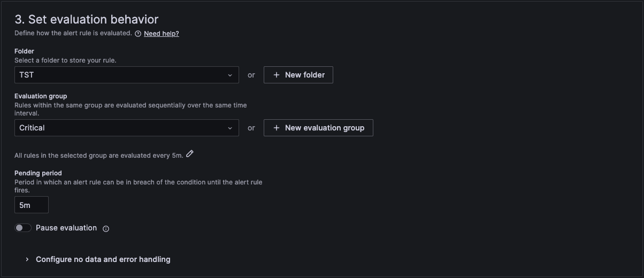The width and height of the screenshot is (644, 278).
Task: Click the chevron arrow in Evaluation group selector
Action: click(230, 128)
